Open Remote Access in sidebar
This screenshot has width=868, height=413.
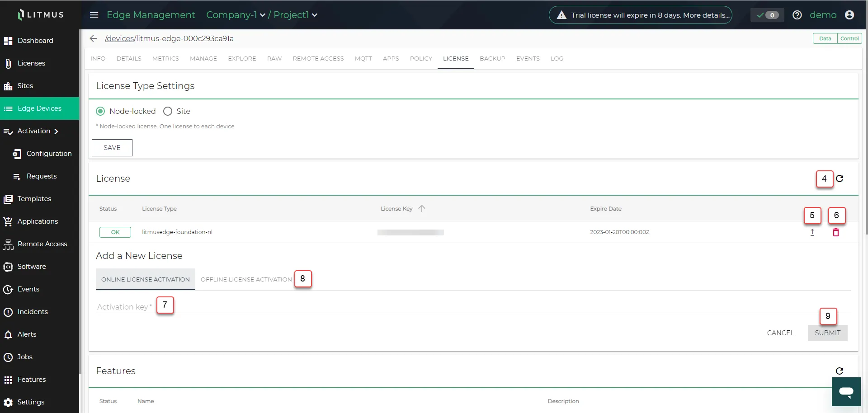39,244
